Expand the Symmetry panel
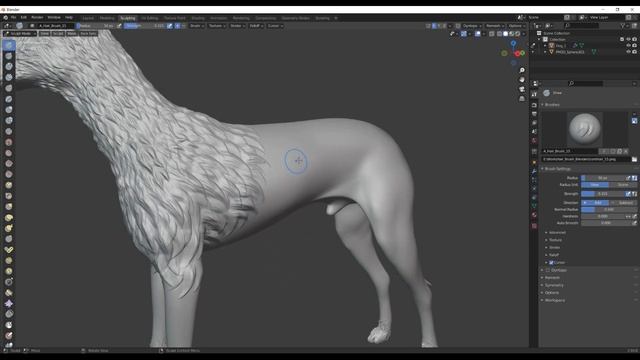 click(x=554, y=285)
